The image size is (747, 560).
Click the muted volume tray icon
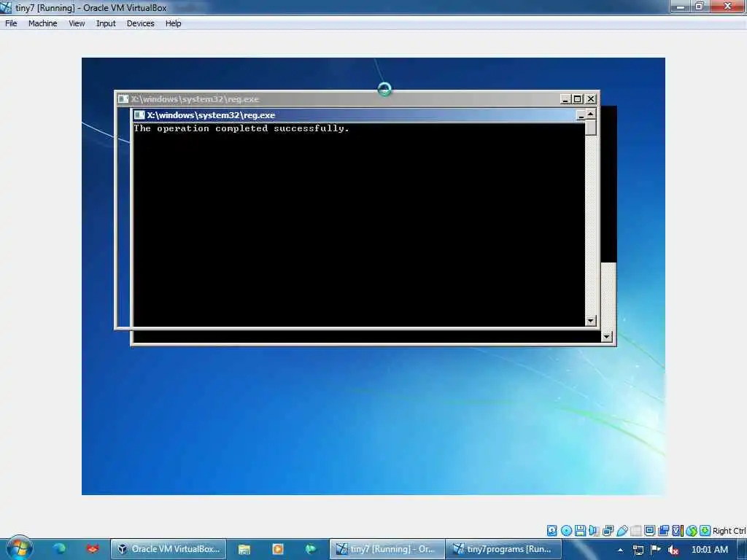[673, 550]
